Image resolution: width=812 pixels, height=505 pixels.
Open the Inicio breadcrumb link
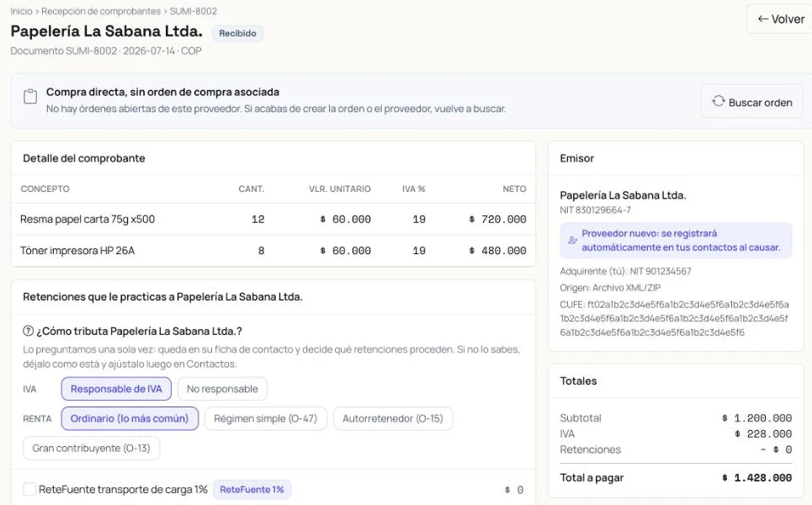(x=21, y=11)
